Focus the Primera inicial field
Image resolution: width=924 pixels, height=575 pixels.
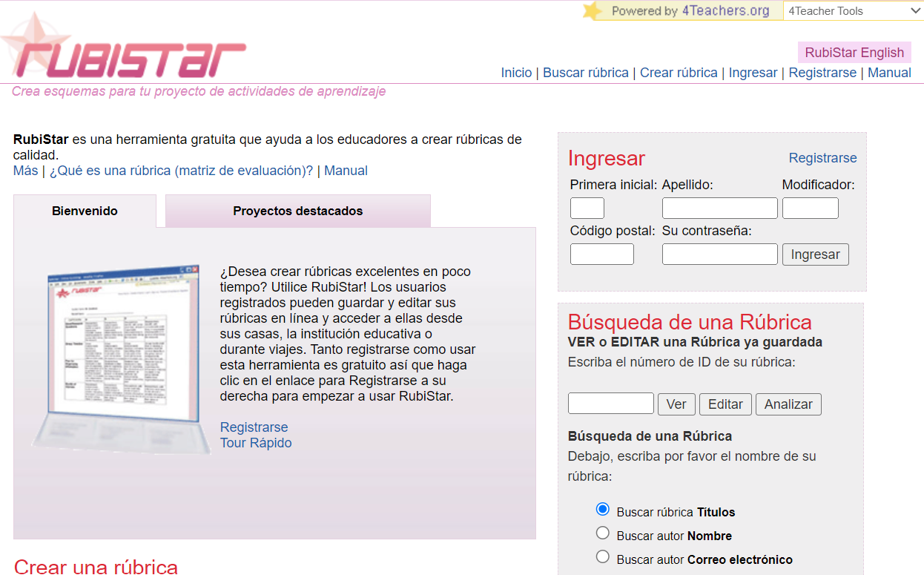[587, 208]
